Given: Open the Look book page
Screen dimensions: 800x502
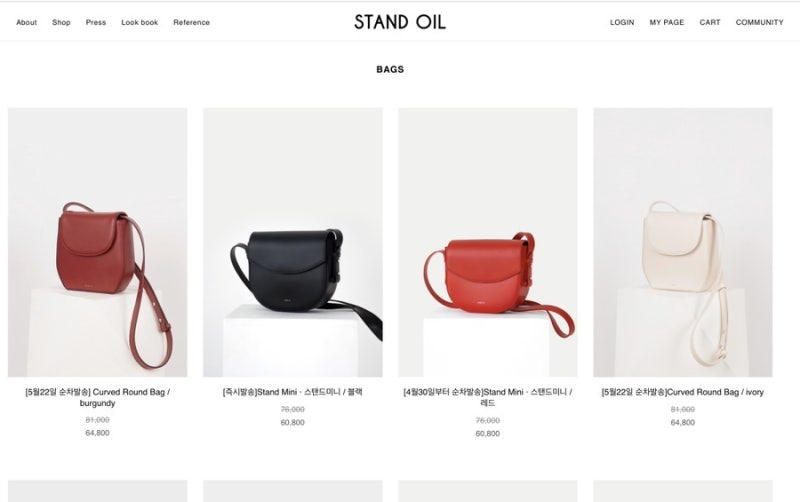Looking at the screenshot, I should pos(140,22).
